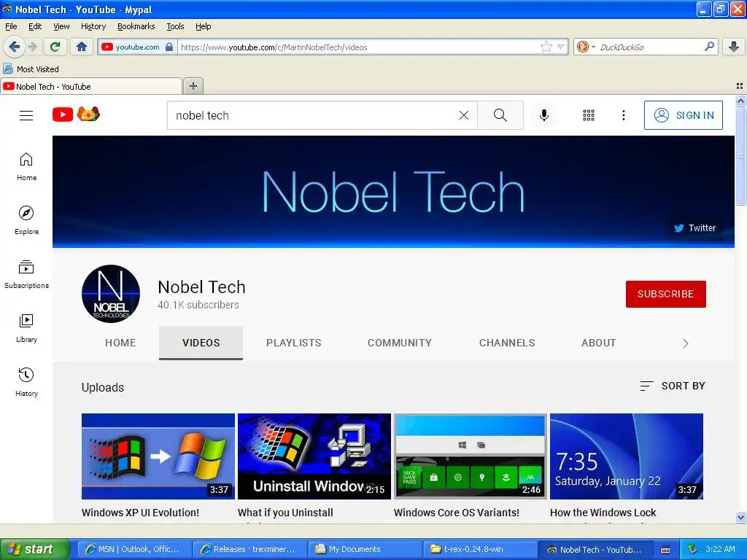747x560 pixels.
Task: Select the VIDEOS channel tab
Action: click(x=201, y=343)
